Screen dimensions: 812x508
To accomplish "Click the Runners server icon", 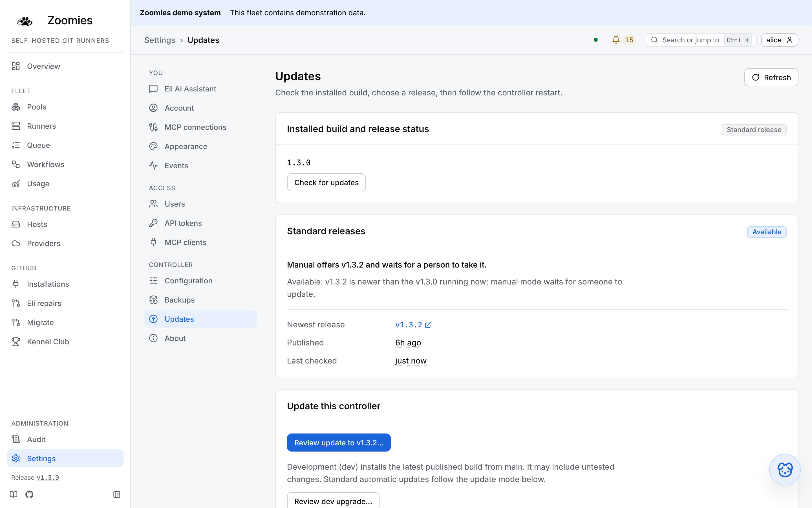I will 16,126.
